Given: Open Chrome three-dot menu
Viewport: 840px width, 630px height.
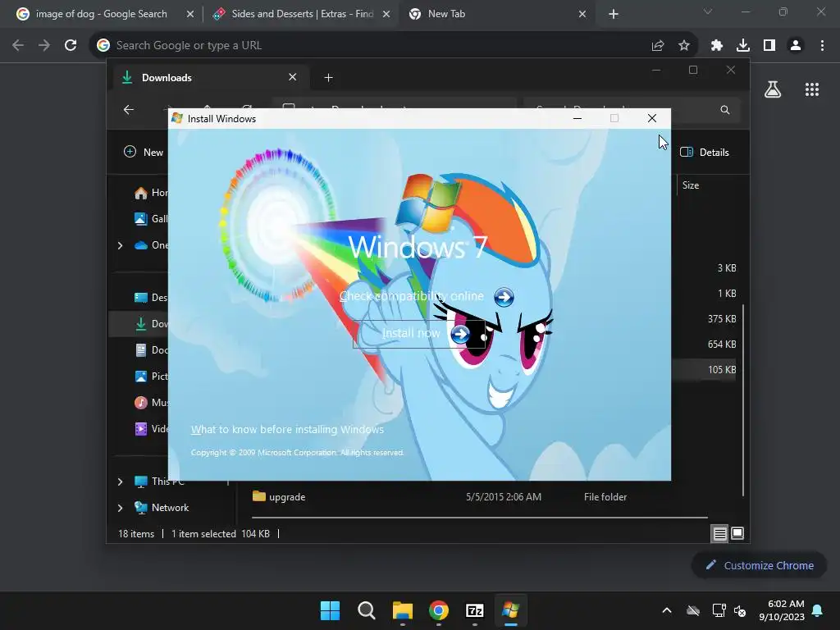Looking at the screenshot, I should pyautogui.click(x=822, y=46).
